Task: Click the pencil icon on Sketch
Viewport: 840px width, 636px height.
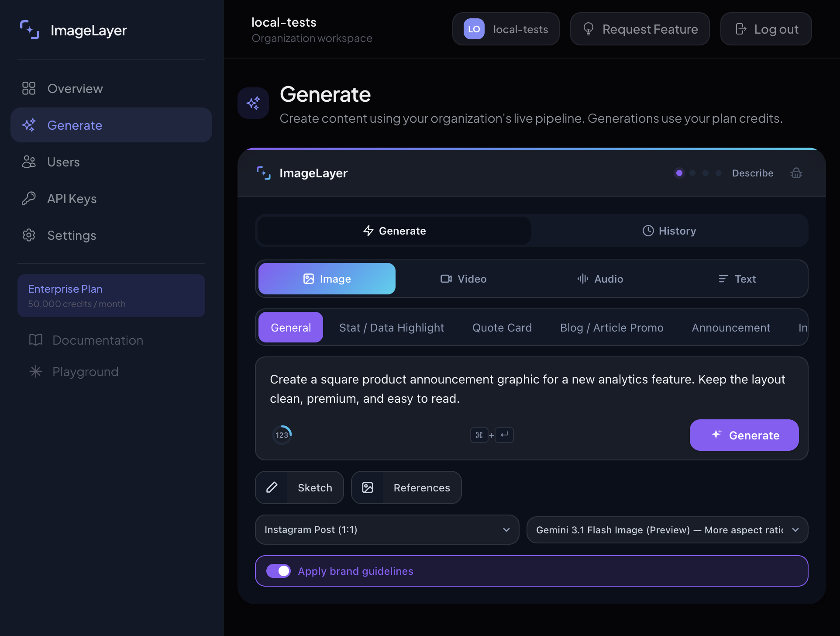Action: 272,487
